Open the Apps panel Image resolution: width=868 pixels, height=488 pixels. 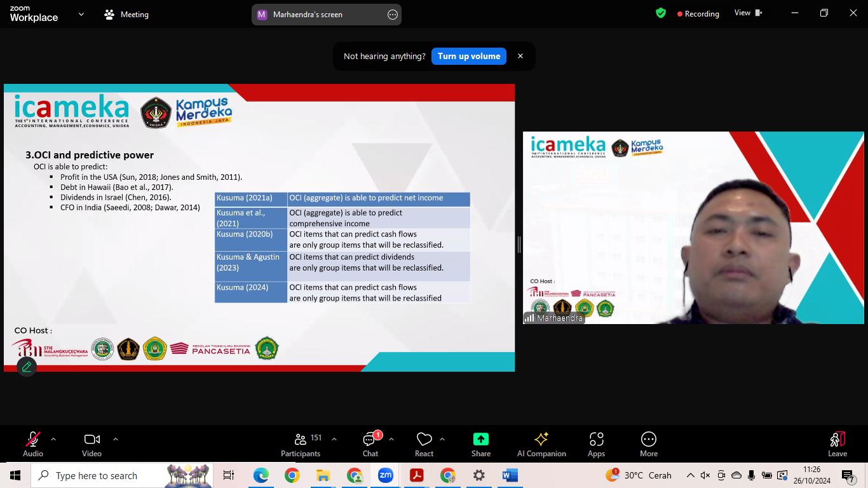tap(596, 444)
